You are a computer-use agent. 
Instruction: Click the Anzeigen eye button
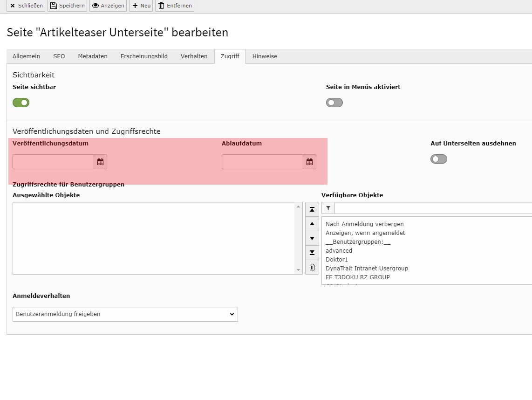pos(108,6)
